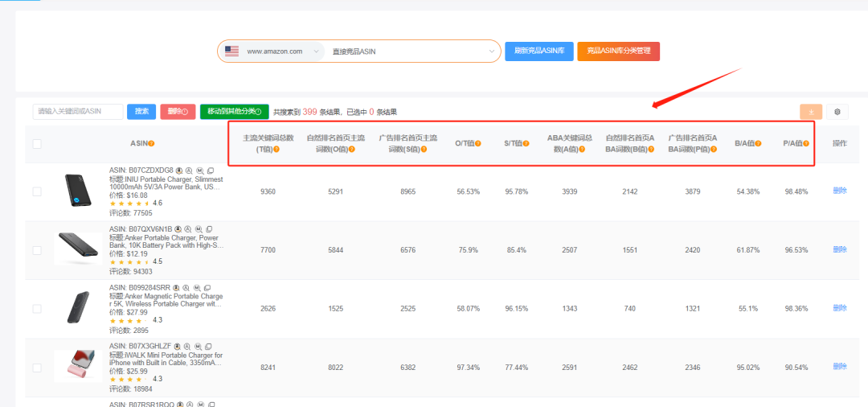868x407 pixels.
Task: Click the A search icon for B099284SRR
Action: [186, 288]
